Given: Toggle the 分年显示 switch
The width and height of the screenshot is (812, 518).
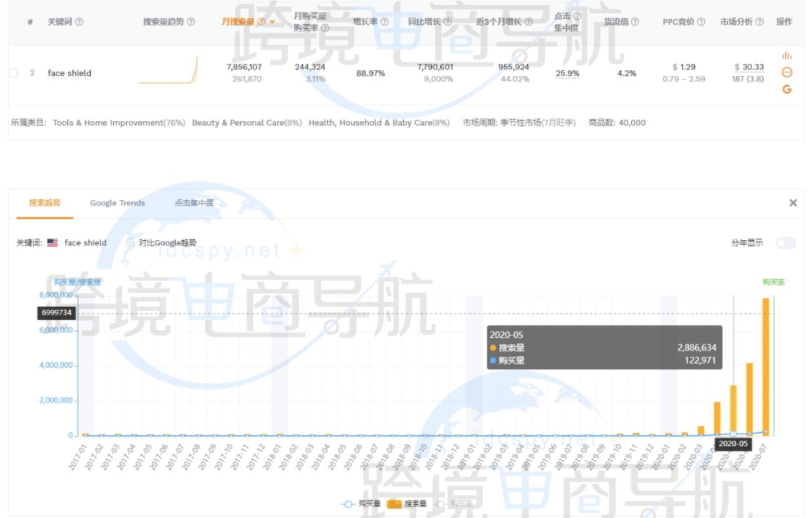Looking at the screenshot, I should coord(785,243).
